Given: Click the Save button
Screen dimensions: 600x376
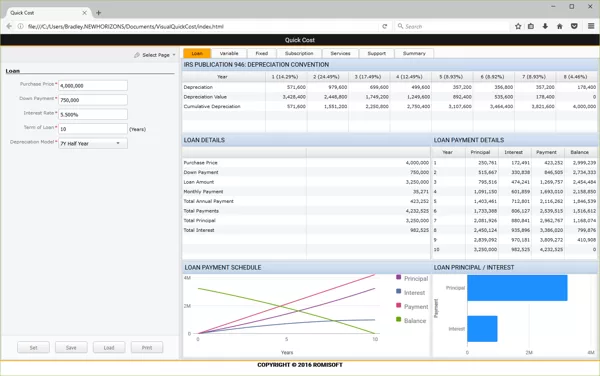Looking at the screenshot, I should (x=71, y=348).
